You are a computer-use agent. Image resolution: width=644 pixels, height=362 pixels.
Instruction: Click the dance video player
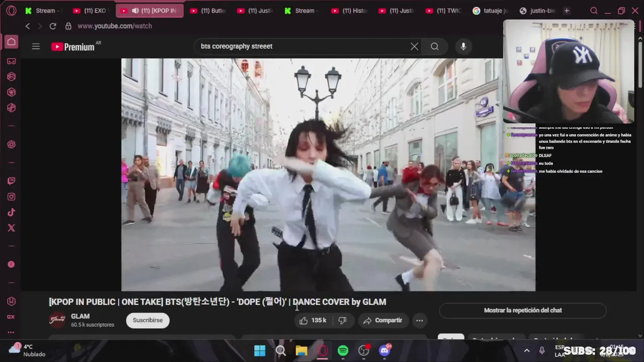(328, 174)
